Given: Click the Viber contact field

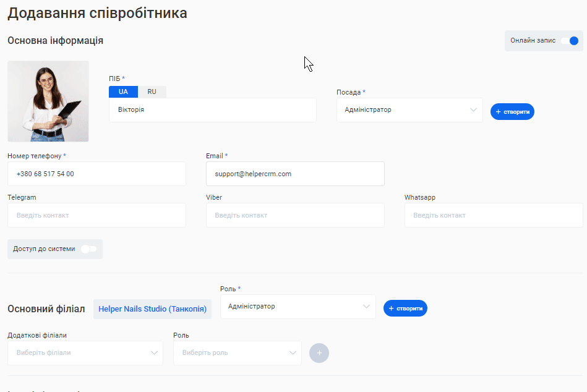Looking at the screenshot, I should [x=295, y=216].
